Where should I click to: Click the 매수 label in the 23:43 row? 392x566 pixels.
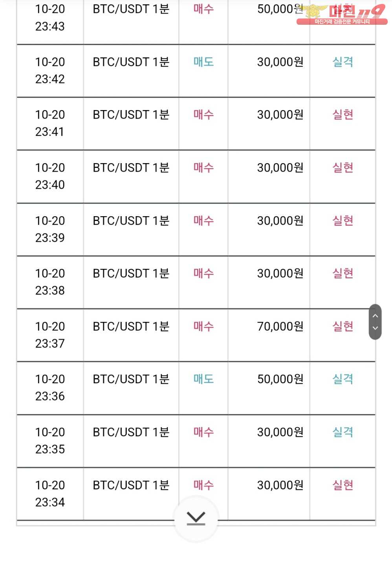tap(203, 9)
